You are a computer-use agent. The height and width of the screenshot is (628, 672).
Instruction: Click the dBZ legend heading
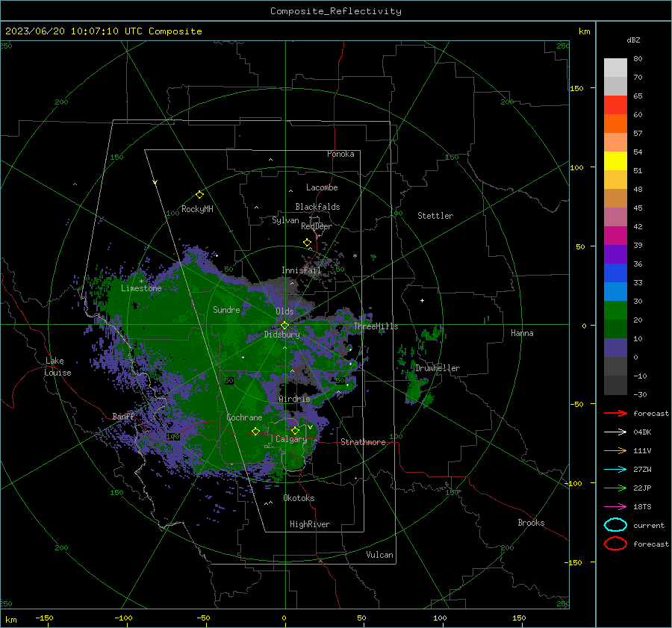coord(633,40)
